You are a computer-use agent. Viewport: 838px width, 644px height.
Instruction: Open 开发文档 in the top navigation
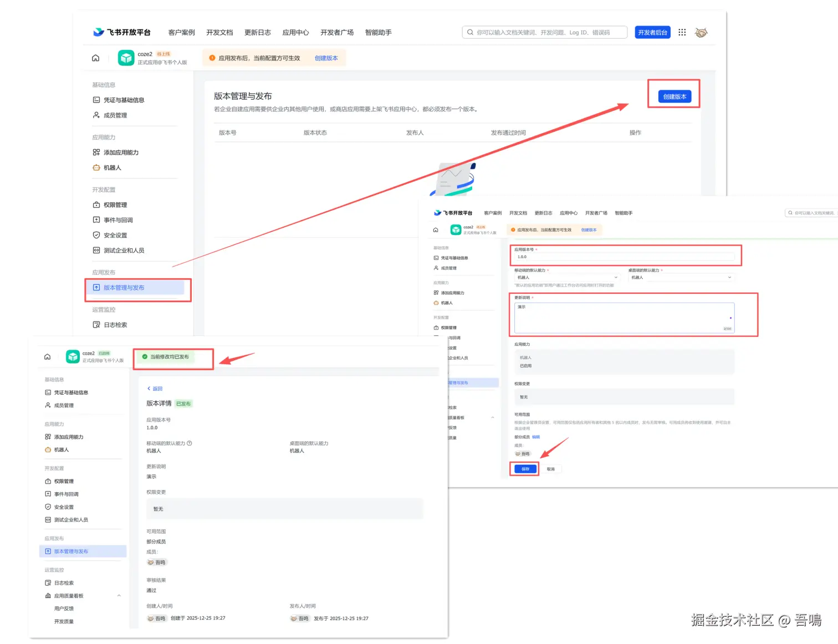pos(219,33)
